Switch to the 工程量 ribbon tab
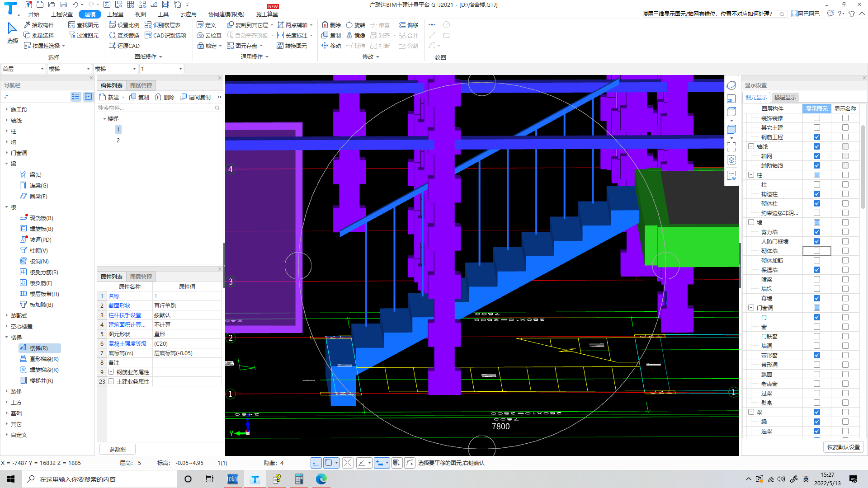Image resolution: width=868 pixels, height=488 pixels. [x=115, y=14]
